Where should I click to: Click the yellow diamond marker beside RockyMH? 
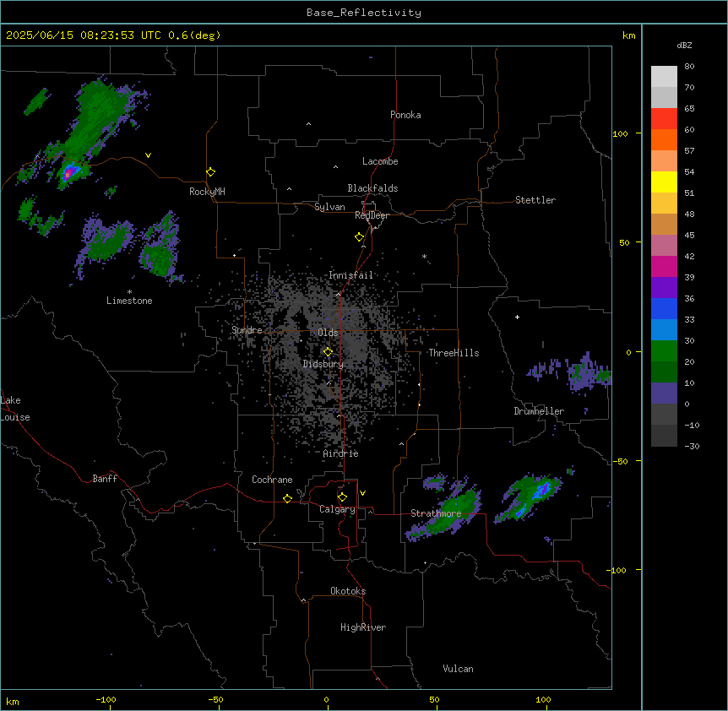[x=210, y=172]
